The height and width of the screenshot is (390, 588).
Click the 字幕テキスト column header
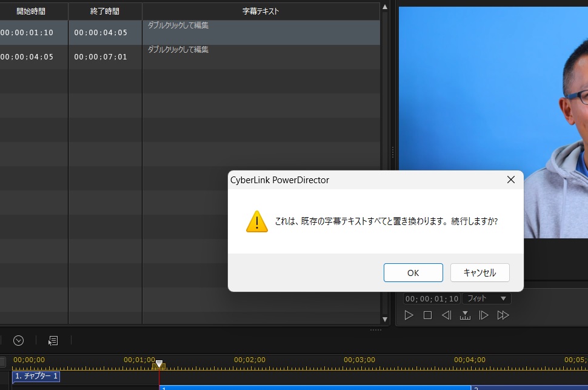tap(261, 12)
